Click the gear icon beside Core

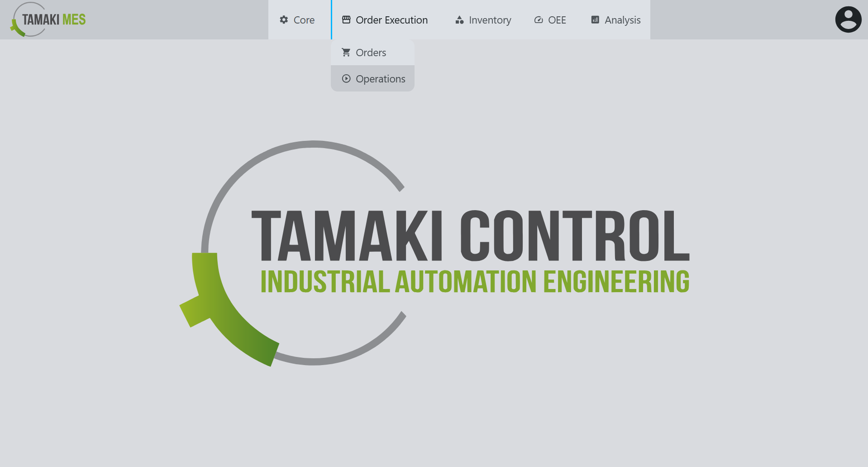pos(284,20)
